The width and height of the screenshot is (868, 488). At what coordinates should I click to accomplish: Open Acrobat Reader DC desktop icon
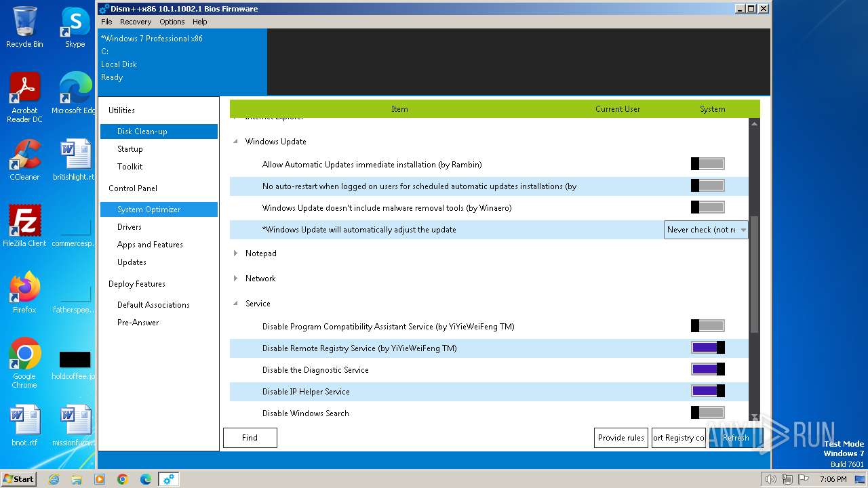pyautogui.click(x=24, y=98)
